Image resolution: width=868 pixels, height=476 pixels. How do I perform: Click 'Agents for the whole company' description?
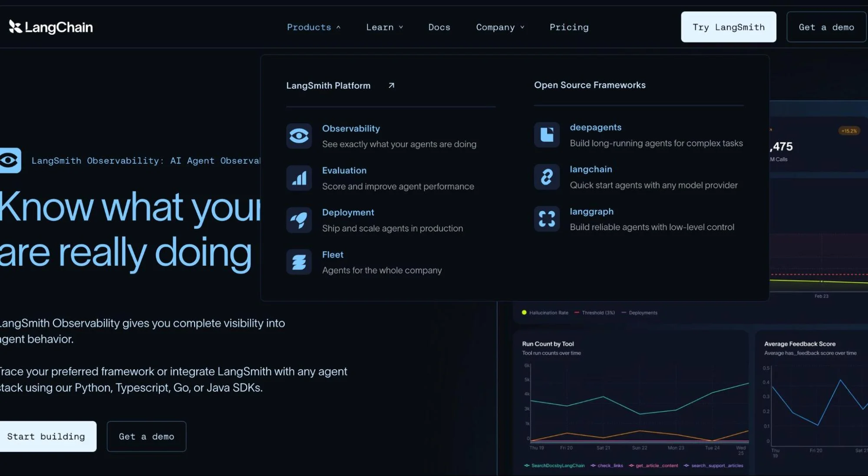[x=382, y=271]
